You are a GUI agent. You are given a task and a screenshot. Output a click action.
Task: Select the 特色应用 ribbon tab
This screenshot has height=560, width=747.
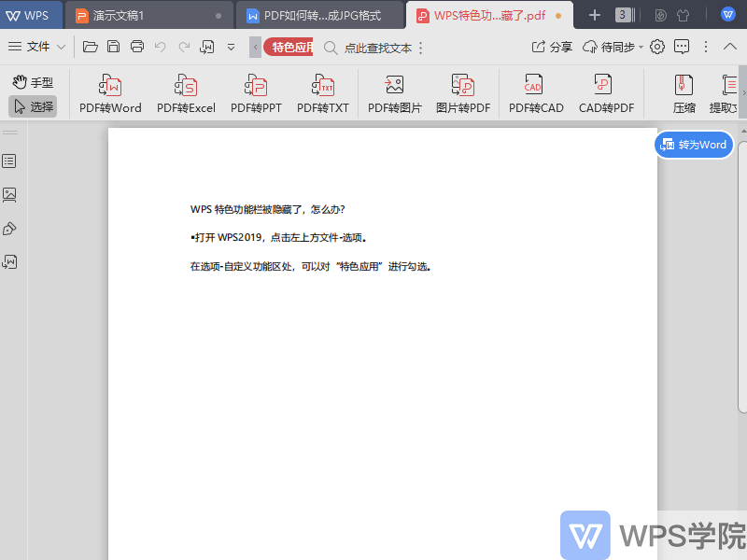pos(286,46)
